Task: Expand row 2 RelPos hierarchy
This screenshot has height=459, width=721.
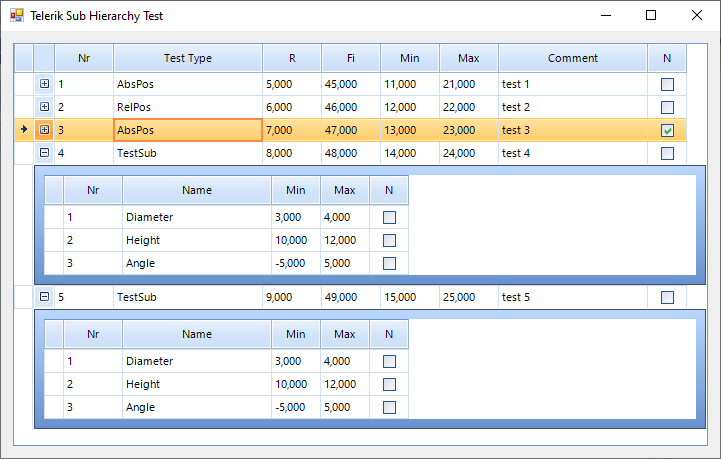Action: tap(44, 107)
